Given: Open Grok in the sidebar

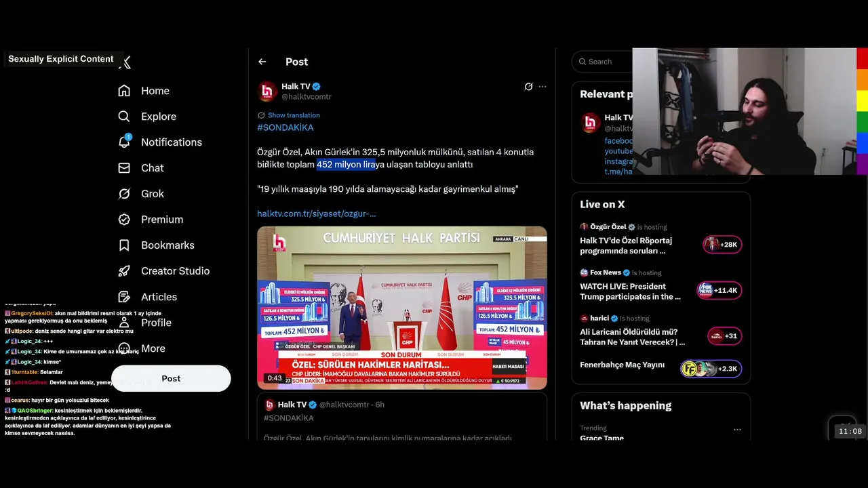Looking at the screenshot, I should [x=141, y=194].
